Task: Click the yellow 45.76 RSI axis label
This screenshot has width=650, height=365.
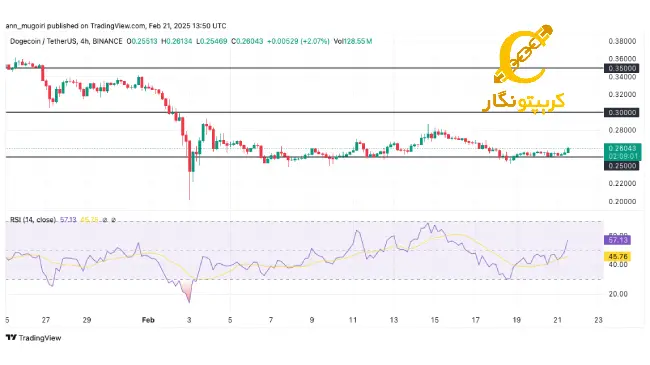Action: (618, 257)
